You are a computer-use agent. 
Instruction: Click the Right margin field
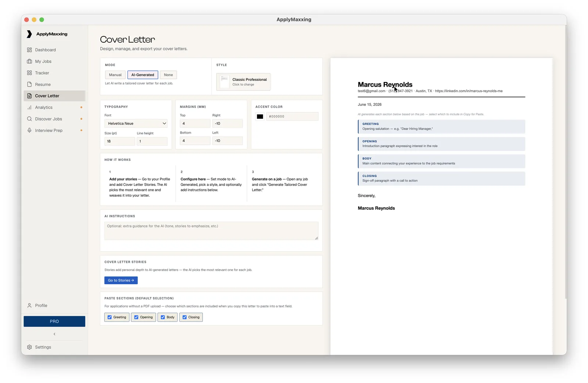[x=227, y=124]
